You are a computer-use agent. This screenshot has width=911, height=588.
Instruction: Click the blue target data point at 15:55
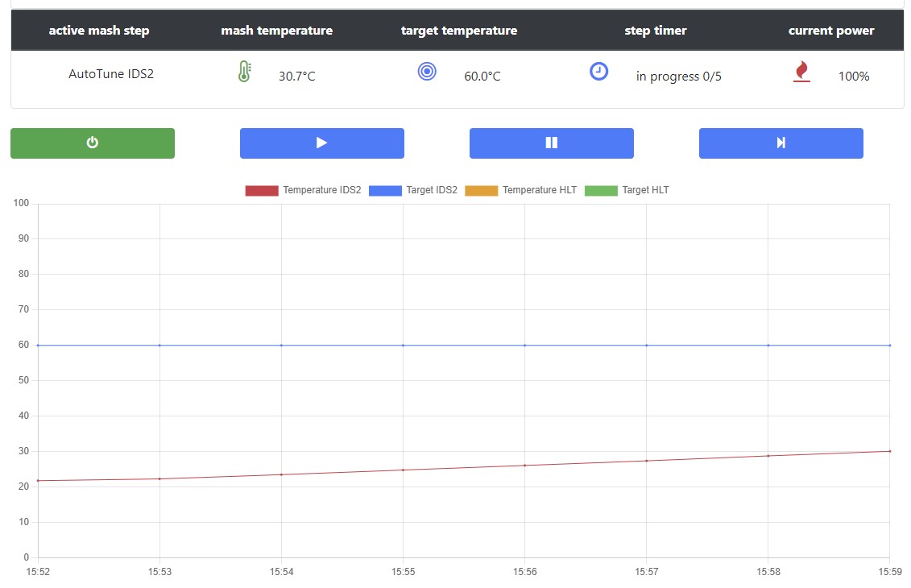point(403,345)
